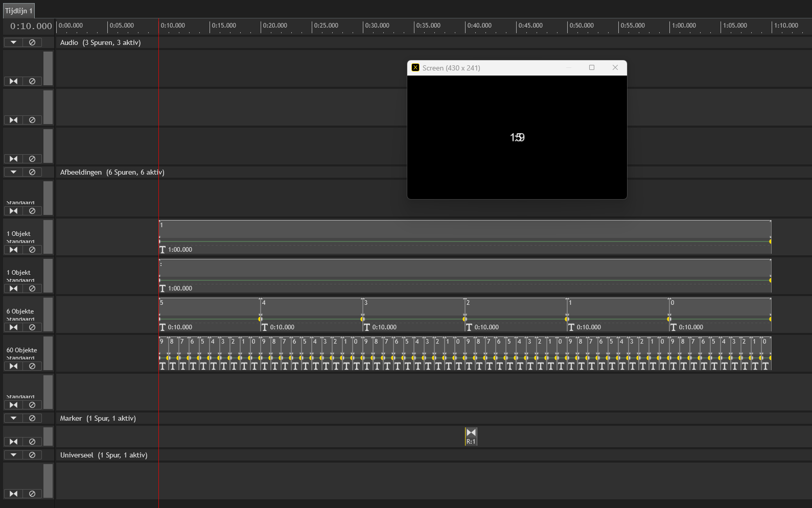Click 0:10.000 current time display
The image size is (812, 508).
coord(31,26)
